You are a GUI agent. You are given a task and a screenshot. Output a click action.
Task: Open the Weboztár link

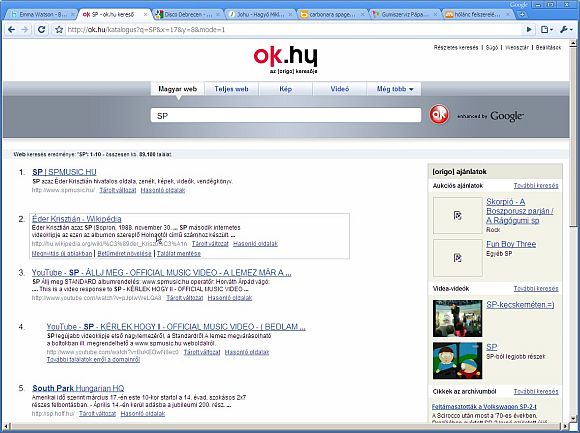click(517, 47)
